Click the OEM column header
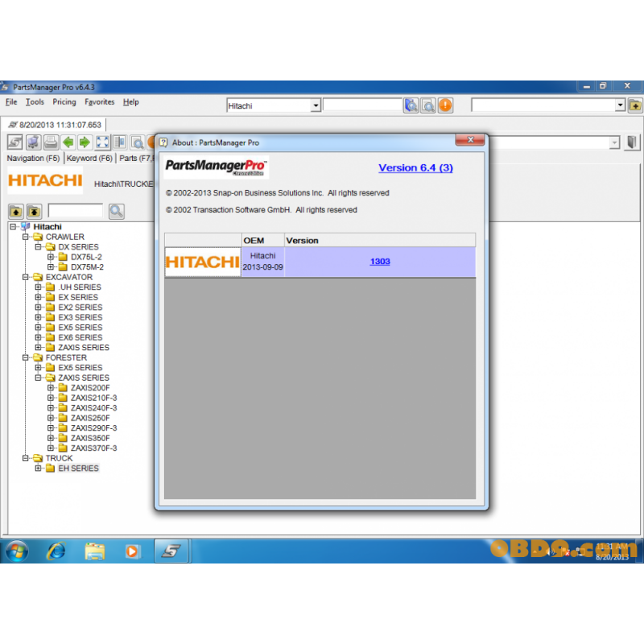 tap(263, 240)
